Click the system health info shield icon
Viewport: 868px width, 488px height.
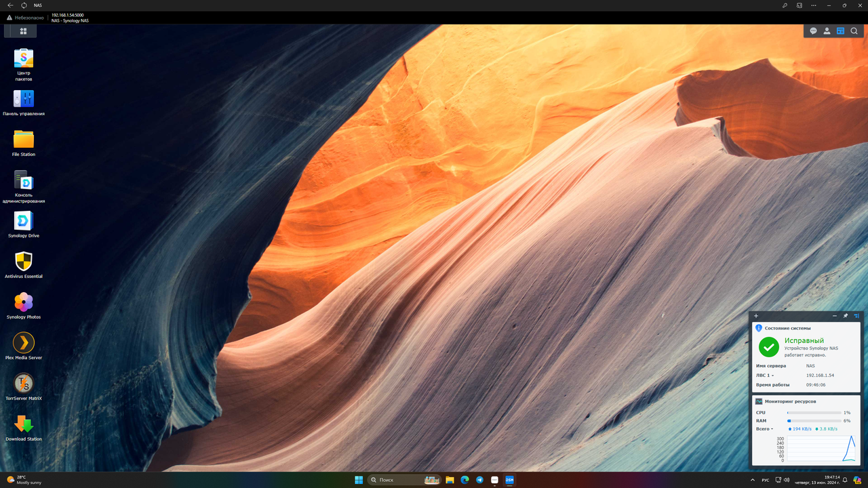(759, 328)
